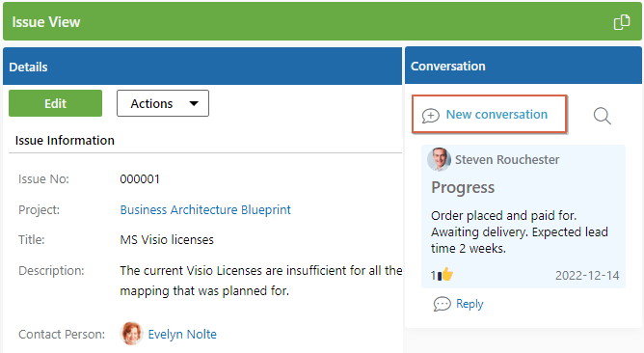The height and width of the screenshot is (353, 644).
Task: Open the Actions dropdown
Action: (163, 103)
